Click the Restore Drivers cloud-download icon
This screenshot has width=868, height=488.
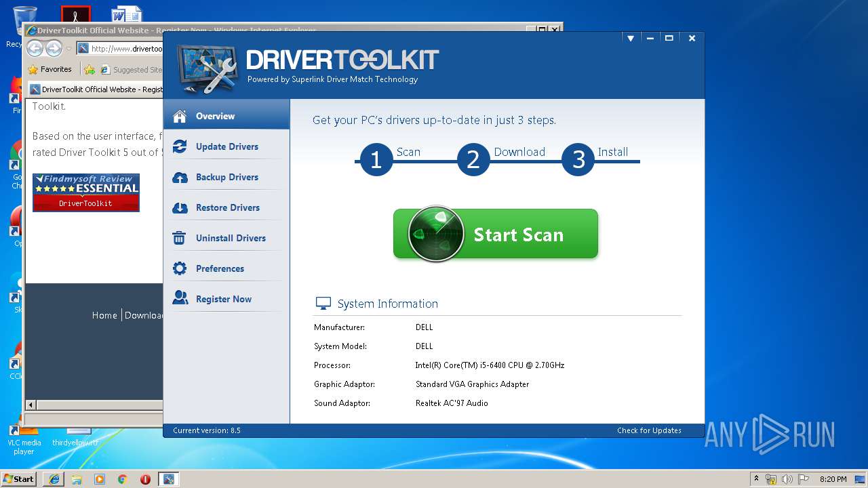[180, 207]
